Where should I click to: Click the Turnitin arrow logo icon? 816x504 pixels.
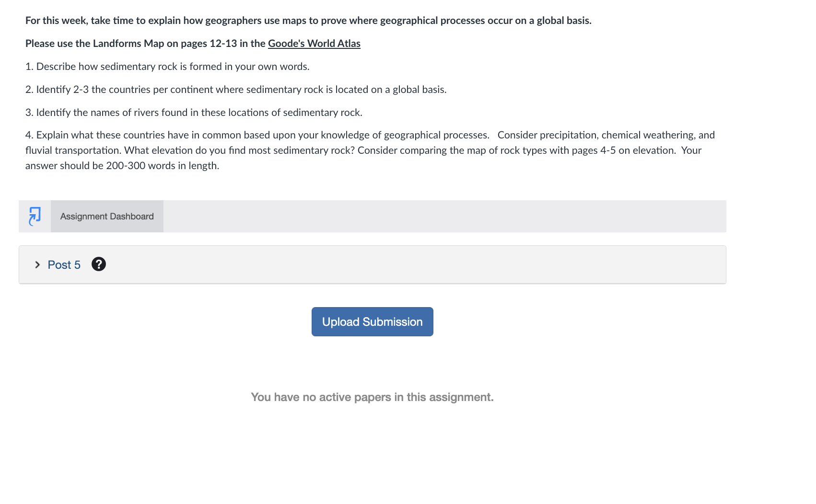(35, 216)
